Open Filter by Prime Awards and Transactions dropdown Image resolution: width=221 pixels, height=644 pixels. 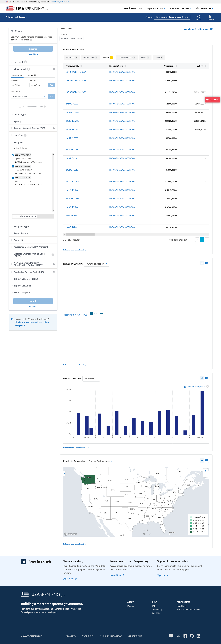[x=172, y=17]
